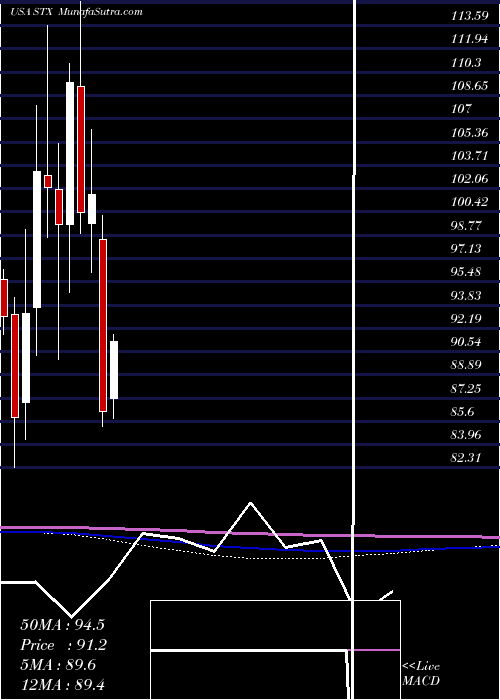Click the 87.25 price axis label
Screen dimensions: 500x700
coord(467,388)
